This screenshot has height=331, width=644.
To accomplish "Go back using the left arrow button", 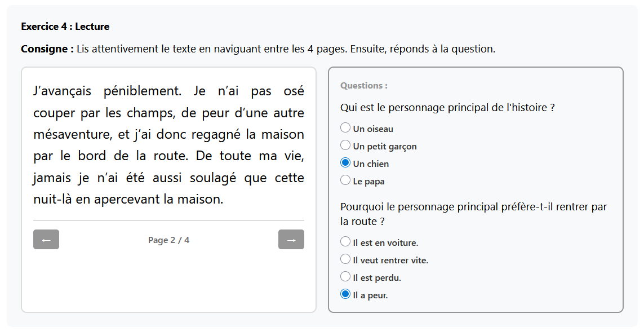I will [x=46, y=239].
